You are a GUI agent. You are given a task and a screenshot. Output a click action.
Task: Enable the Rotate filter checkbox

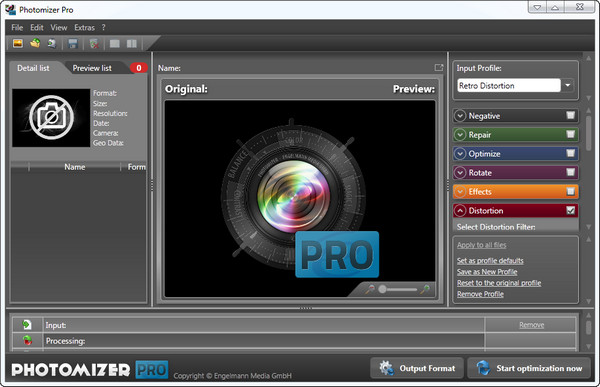coord(571,172)
